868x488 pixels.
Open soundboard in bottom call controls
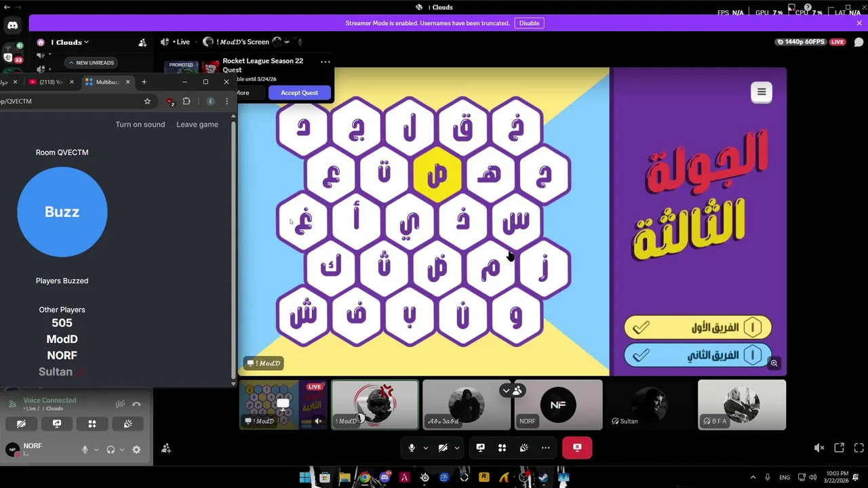click(524, 447)
